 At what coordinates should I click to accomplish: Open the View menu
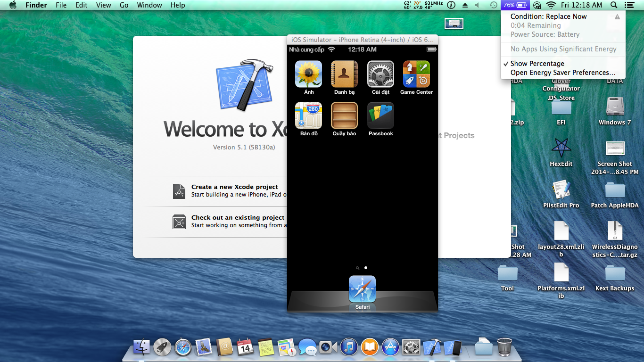[x=103, y=5]
